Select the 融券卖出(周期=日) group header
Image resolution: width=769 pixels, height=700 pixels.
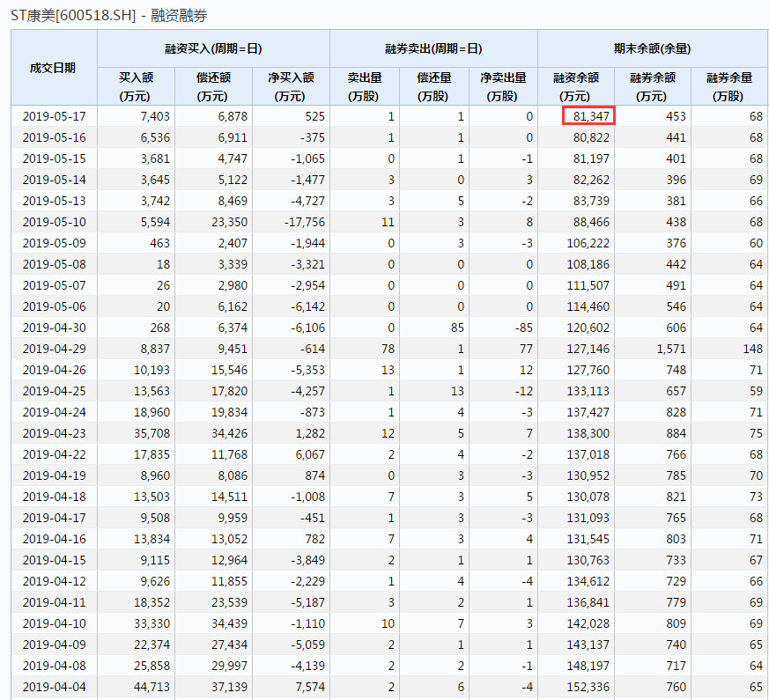[x=433, y=49]
